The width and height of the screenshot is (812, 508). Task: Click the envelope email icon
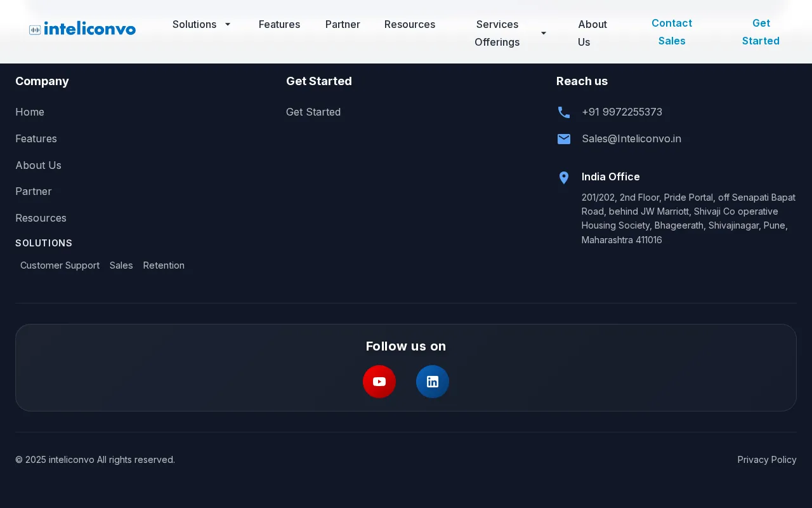[x=564, y=139]
